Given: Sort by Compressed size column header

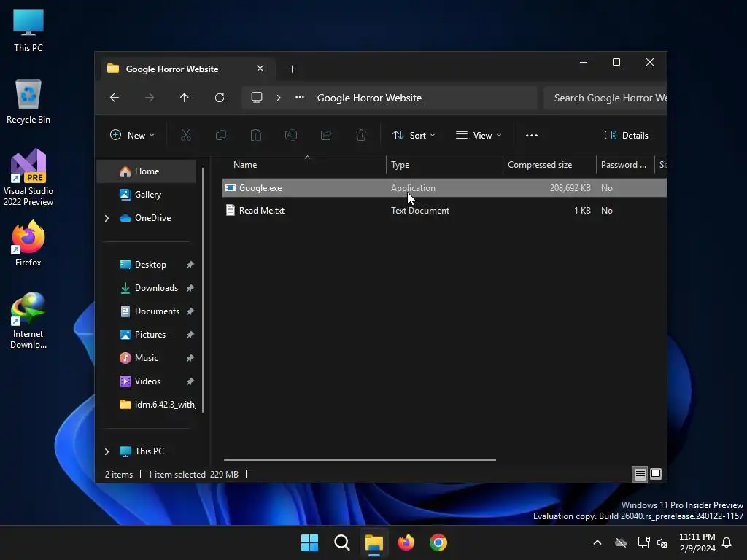Looking at the screenshot, I should tap(549, 165).
